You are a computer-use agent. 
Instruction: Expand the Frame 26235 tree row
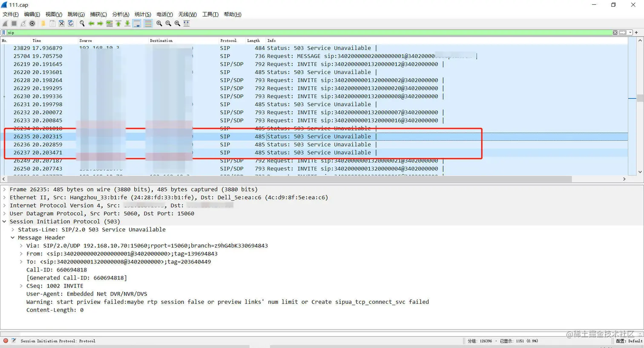click(x=5, y=189)
